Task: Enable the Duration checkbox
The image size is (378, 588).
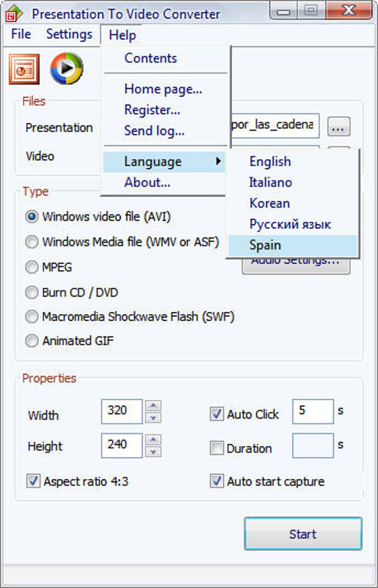Action: pos(217,448)
